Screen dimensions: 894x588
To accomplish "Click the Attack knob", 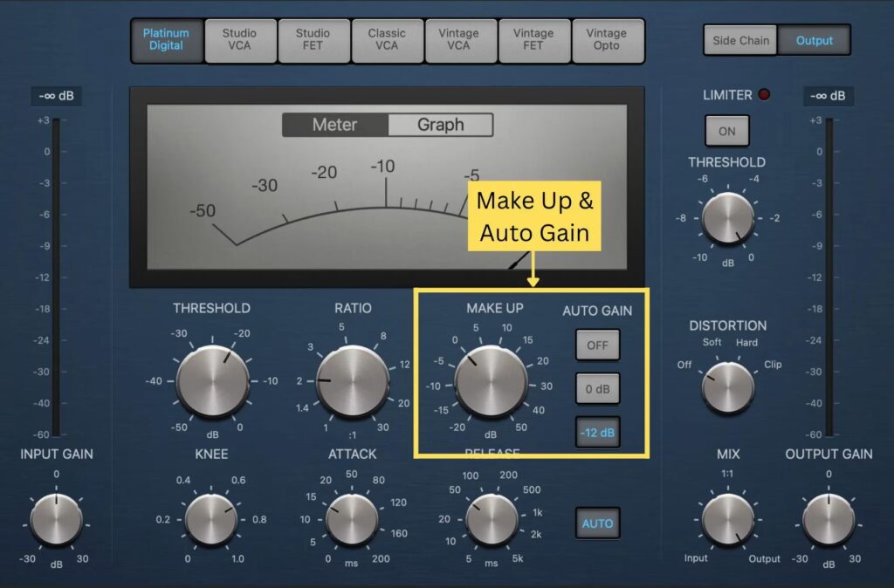I will pos(352,520).
